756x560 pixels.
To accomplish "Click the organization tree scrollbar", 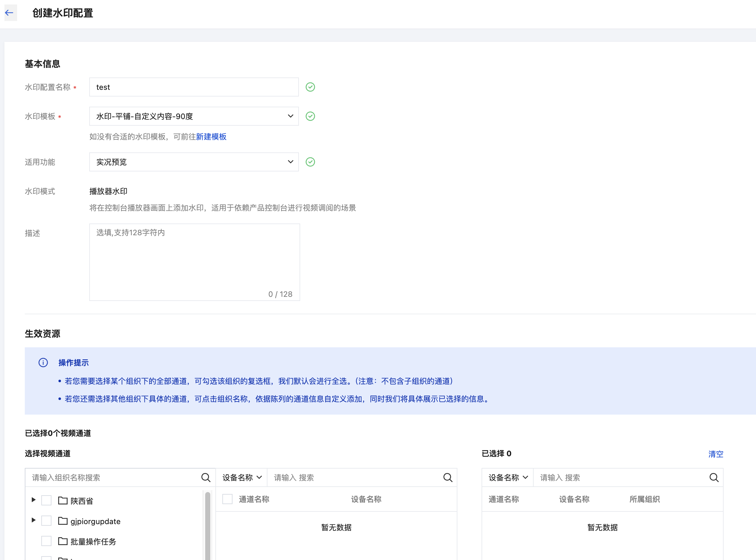I will coord(207,525).
